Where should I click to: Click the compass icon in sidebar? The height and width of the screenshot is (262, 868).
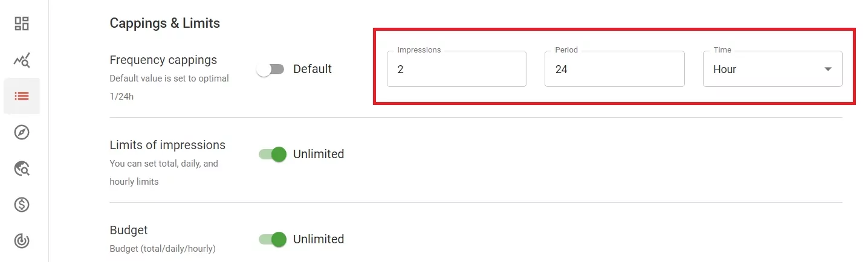pos(22,132)
